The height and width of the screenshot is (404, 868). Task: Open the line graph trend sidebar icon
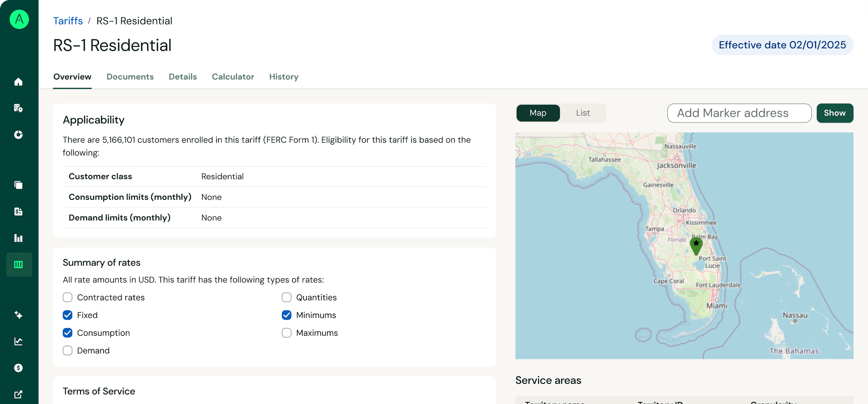pos(19,341)
